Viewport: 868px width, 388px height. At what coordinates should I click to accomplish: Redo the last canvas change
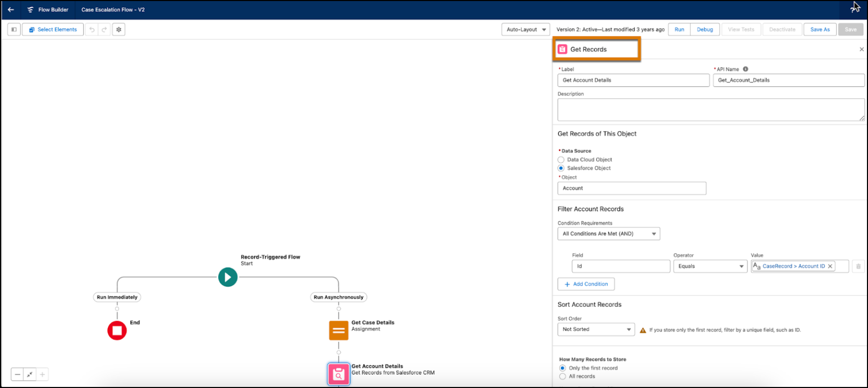[x=104, y=30]
